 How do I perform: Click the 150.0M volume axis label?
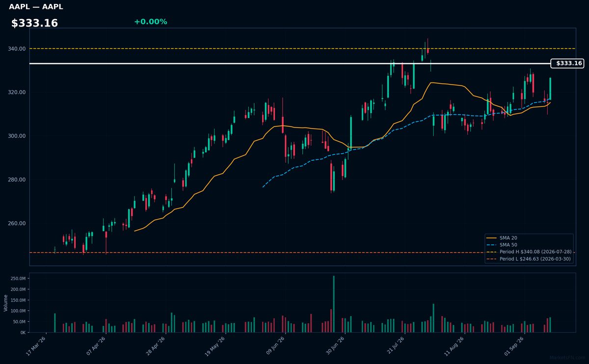(18, 300)
